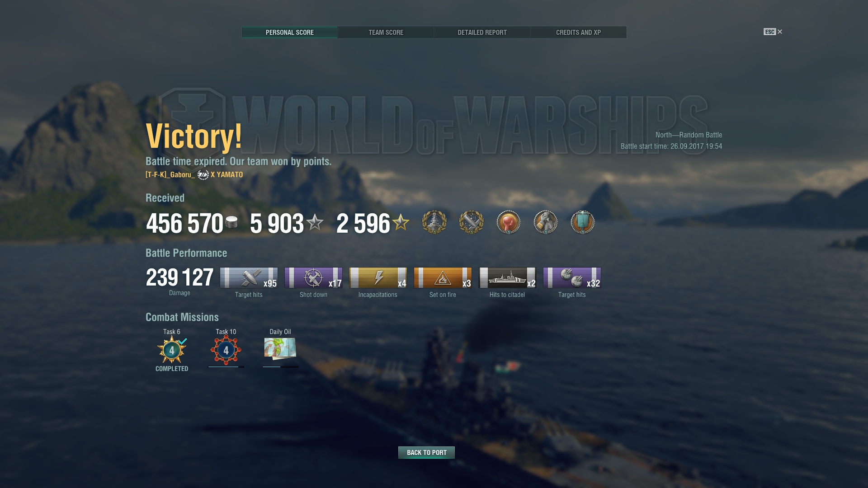Click the main battery Target hits x95 ribbon

pos(249,277)
